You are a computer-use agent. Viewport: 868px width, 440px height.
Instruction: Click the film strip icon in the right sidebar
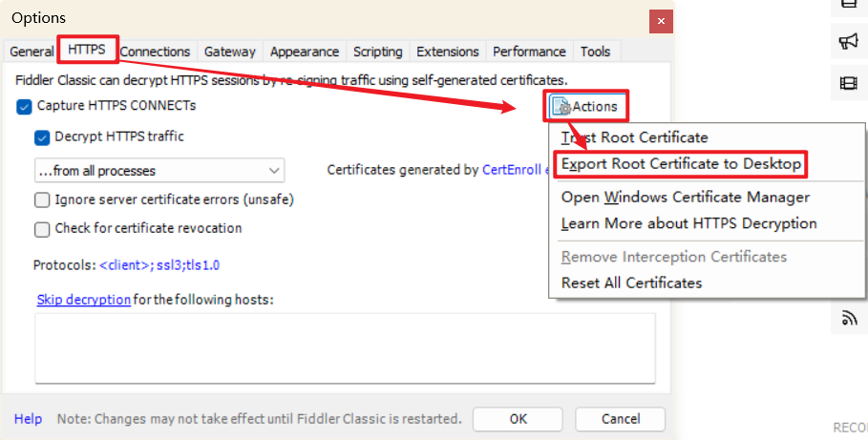(x=849, y=83)
